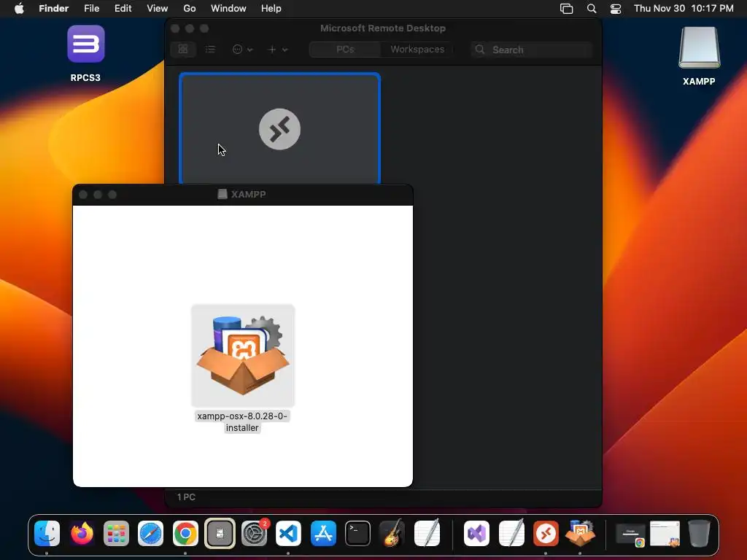Open the ellipsis actions dropdown in Remote Desktop
This screenshot has width=747, height=560.
242,50
